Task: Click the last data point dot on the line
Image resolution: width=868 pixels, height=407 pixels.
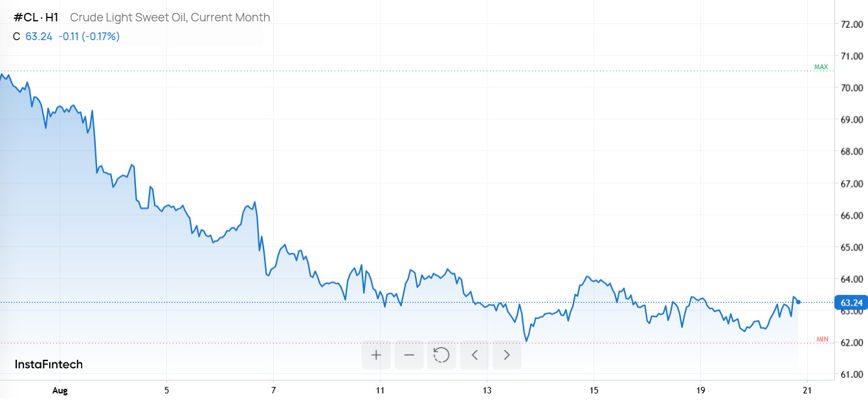Action: pos(799,302)
